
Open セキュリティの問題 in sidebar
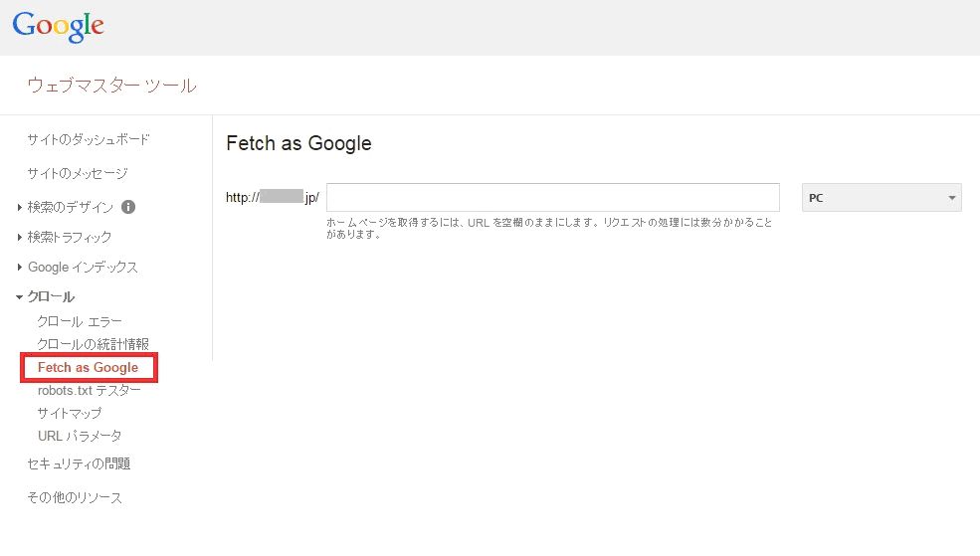tap(79, 463)
